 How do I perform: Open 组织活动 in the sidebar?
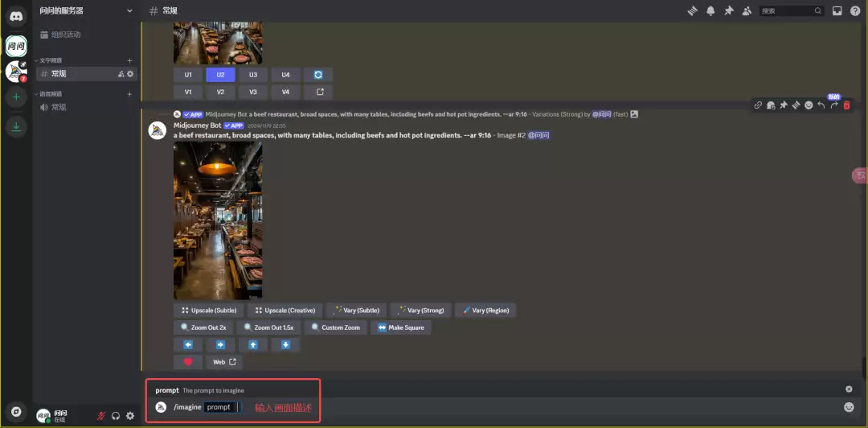point(66,35)
